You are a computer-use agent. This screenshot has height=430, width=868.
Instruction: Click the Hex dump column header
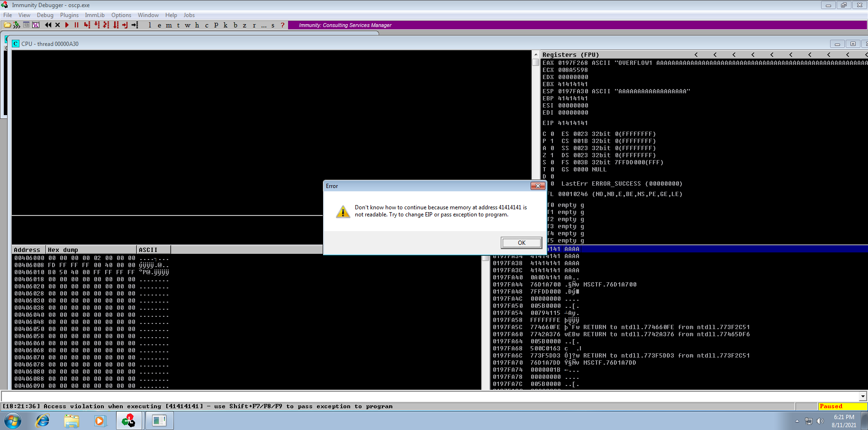pyautogui.click(x=91, y=250)
